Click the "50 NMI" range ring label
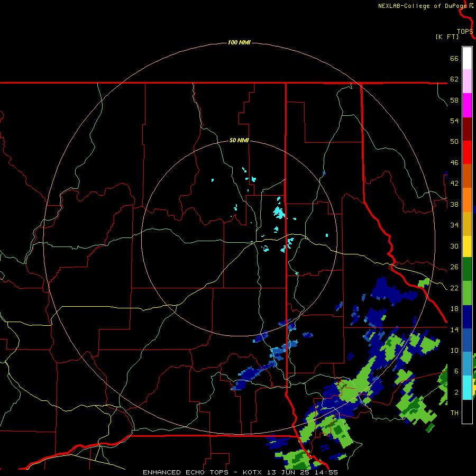The height and width of the screenshot is (476, 476). point(239,140)
